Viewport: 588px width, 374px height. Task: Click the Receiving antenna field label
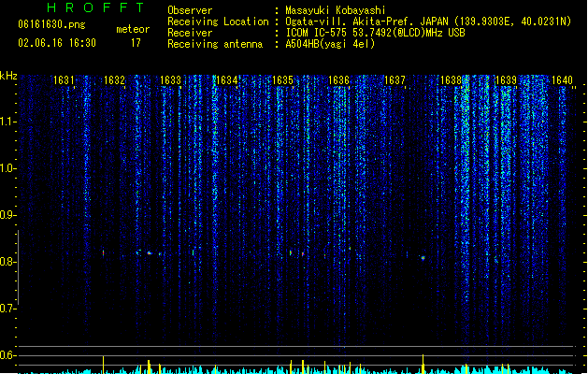(215, 44)
